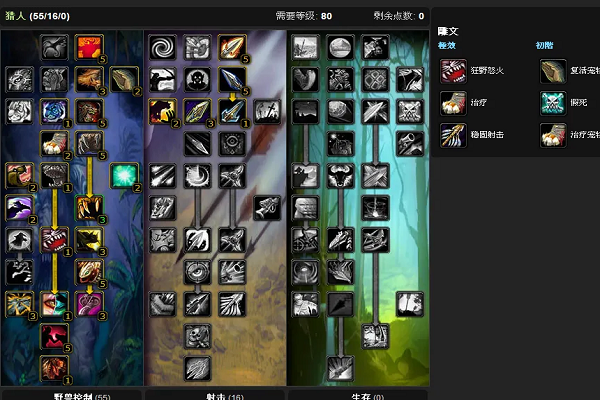Click gray Chimera Shot bottom Marksmanship talent
Viewport: 600px width, 400px height.
tap(197, 369)
